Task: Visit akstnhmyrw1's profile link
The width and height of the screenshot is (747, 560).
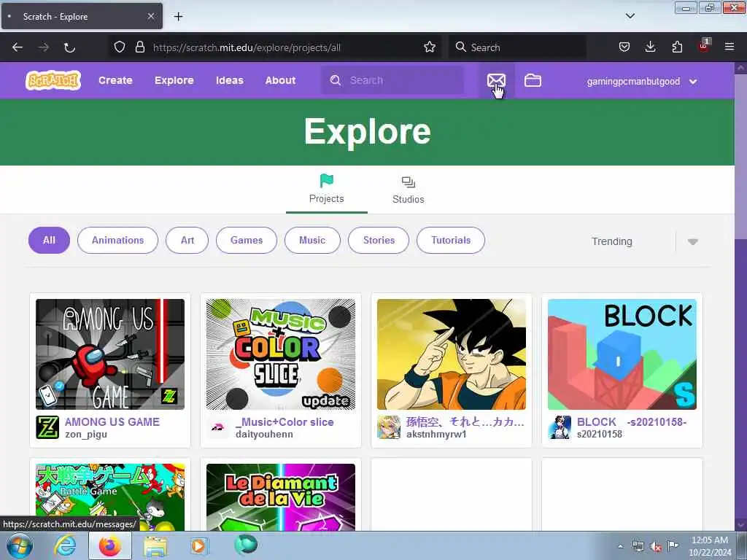Action: coord(436,435)
